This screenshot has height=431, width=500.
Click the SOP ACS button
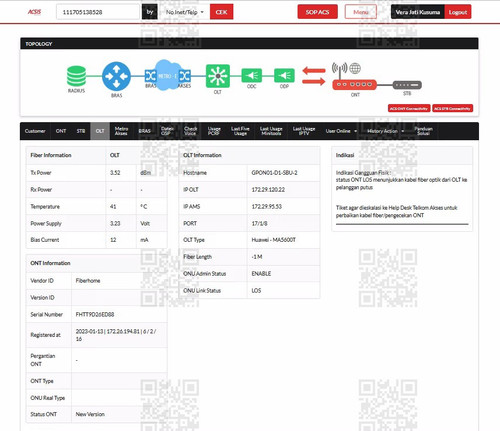(317, 12)
